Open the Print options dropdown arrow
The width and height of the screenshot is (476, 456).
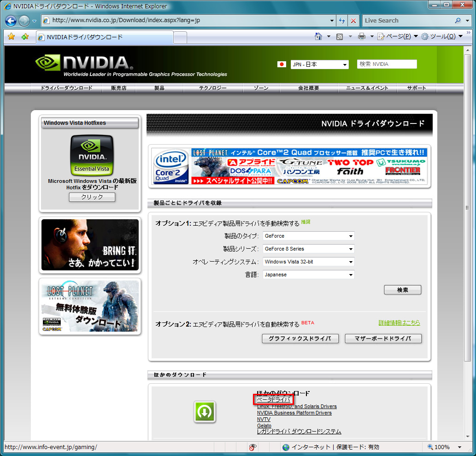(x=371, y=37)
